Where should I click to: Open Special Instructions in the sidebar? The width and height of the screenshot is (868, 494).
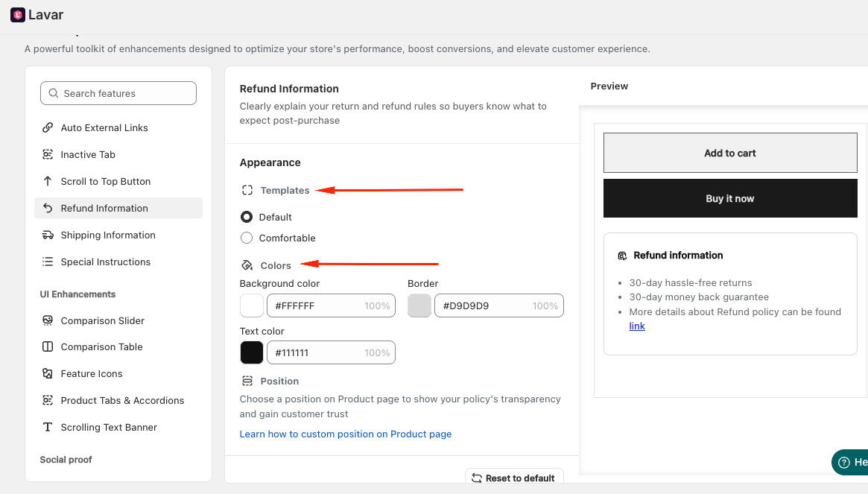click(118, 262)
